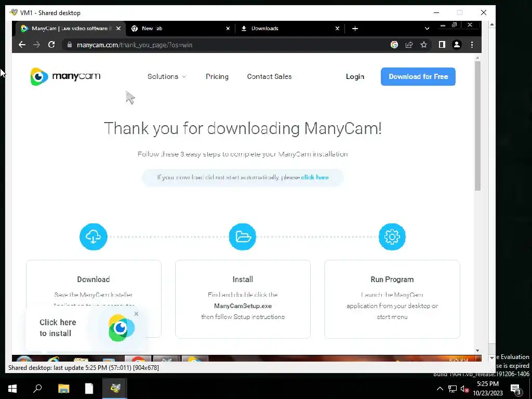Open the Chrome three-dot menu

click(x=472, y=45)
